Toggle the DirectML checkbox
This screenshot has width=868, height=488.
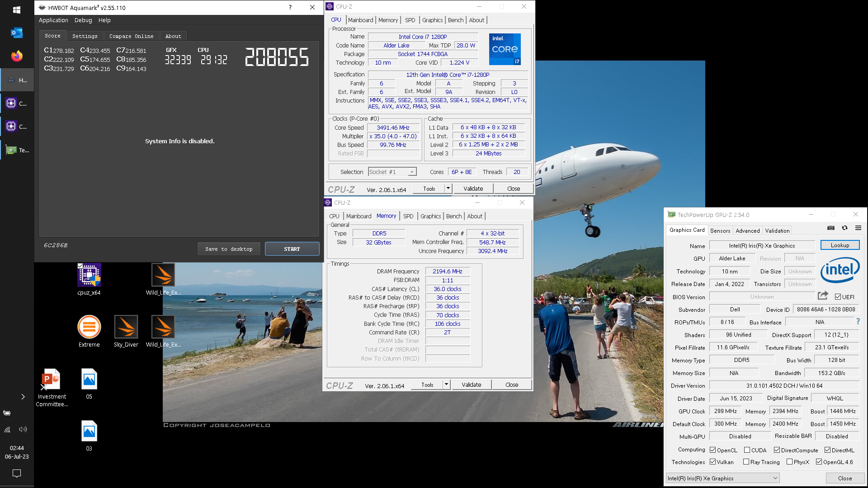827,450
